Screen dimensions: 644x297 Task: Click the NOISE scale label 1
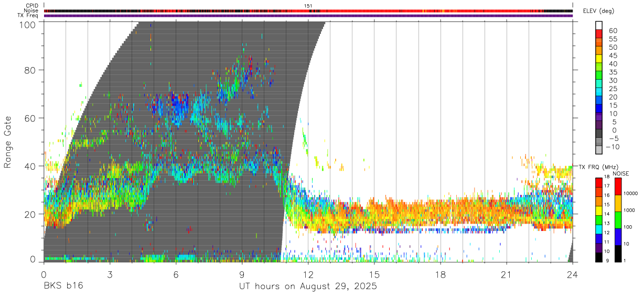(624, 261)
